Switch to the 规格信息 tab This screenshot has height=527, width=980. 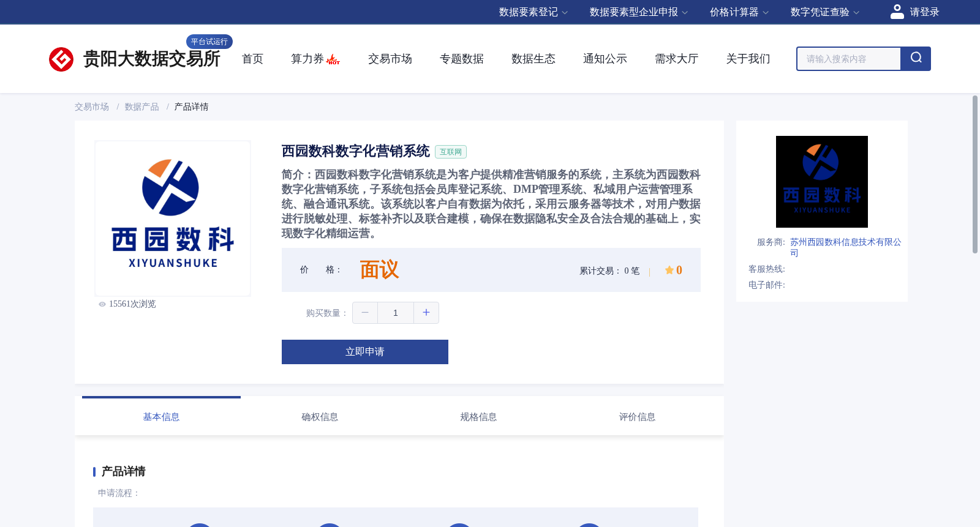(478, 417)
